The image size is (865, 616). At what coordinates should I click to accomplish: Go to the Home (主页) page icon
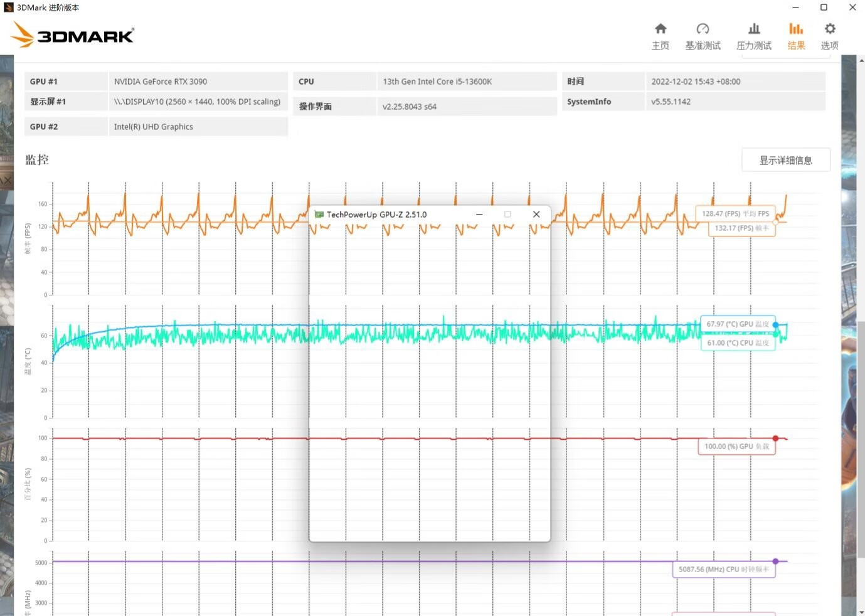660,29
